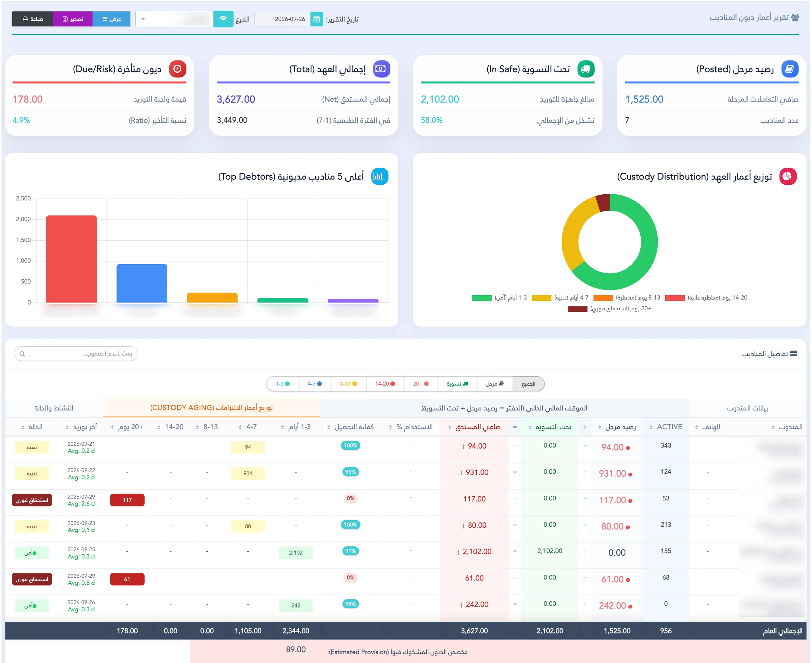Click the print (طباعة) button

(33, 19)
